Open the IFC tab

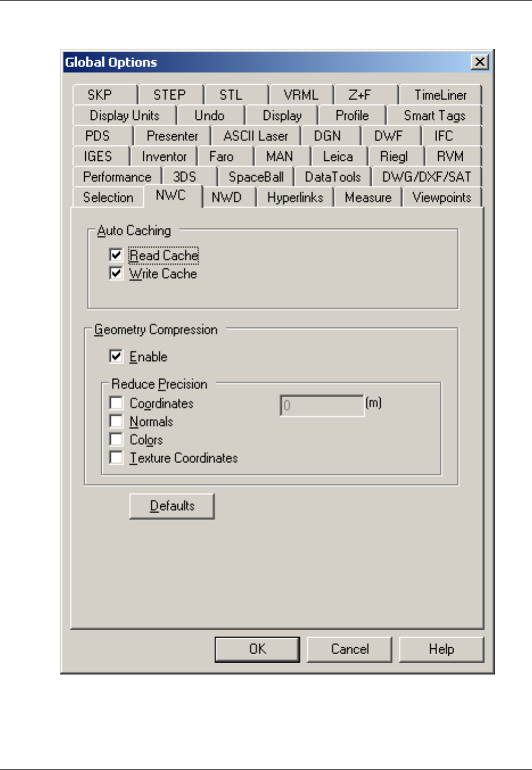[x=451, y=136]
